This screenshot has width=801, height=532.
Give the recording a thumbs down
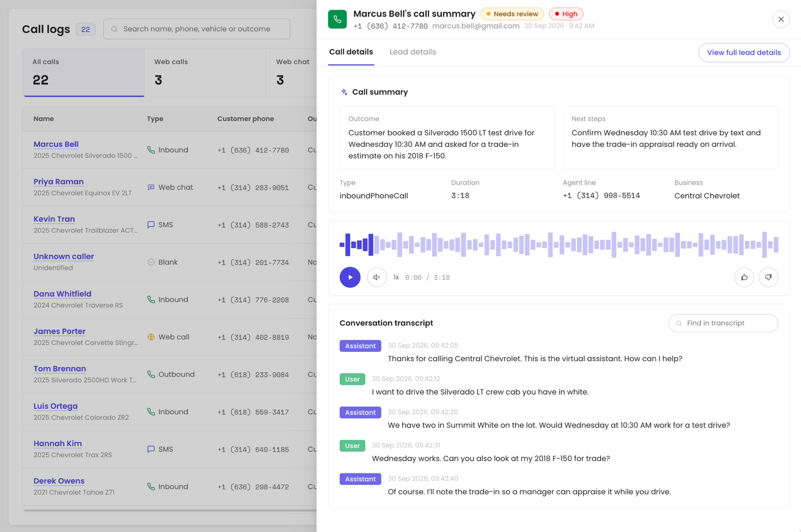pyautogui.click(x=768, y=277)
